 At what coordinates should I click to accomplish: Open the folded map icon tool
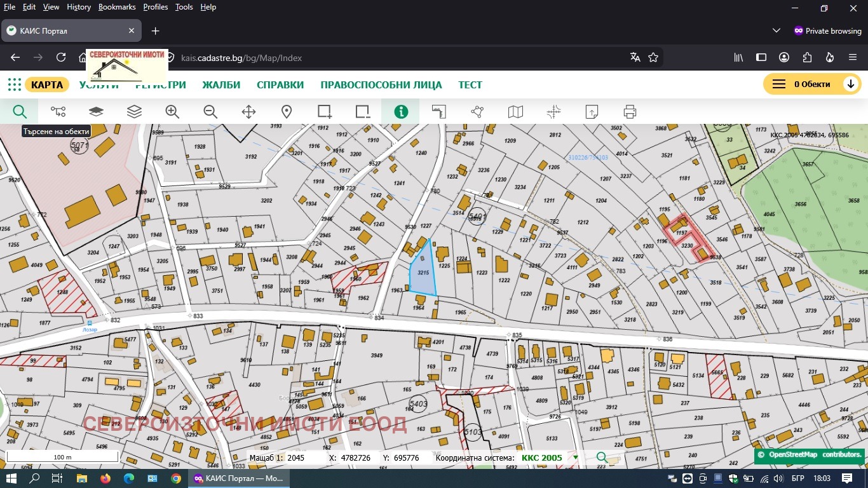click(515, 112)
